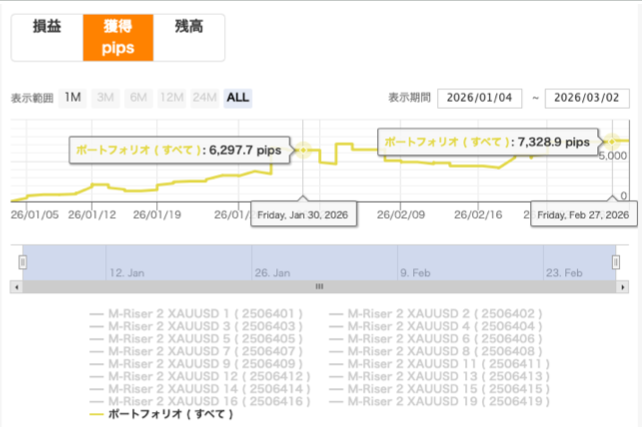This screenshot has height=428, width=642.
Task: Switch to the 損益 tab
Action: point(46,27)
